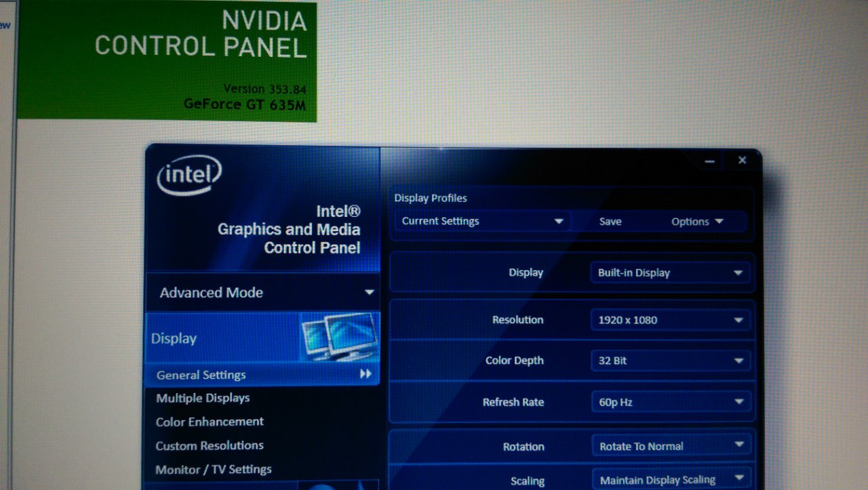The height and width of the screenshot is (490, 868).
Task: Go to Multiple Displays settings
Action: (203, 398)
